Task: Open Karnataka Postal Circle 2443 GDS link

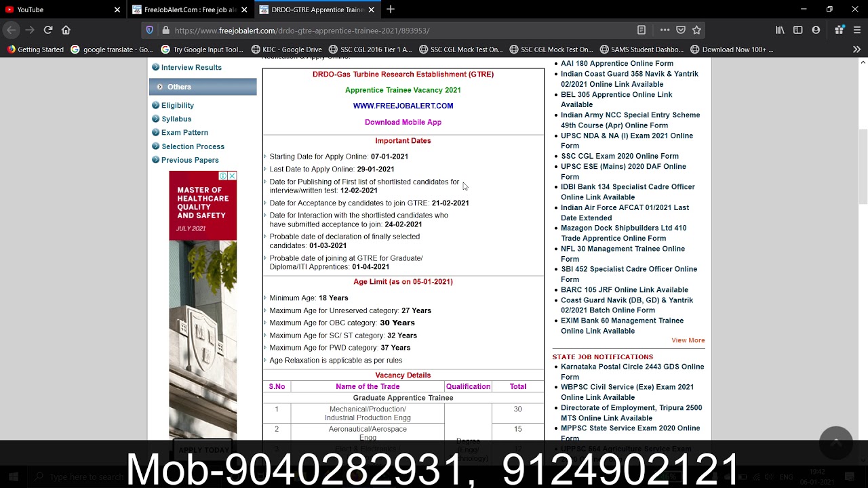Action: (632, 371)
